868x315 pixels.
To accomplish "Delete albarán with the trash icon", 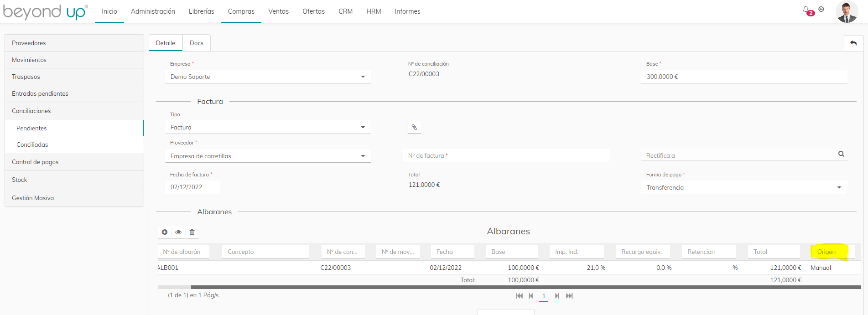I will [x=192, y=232].
